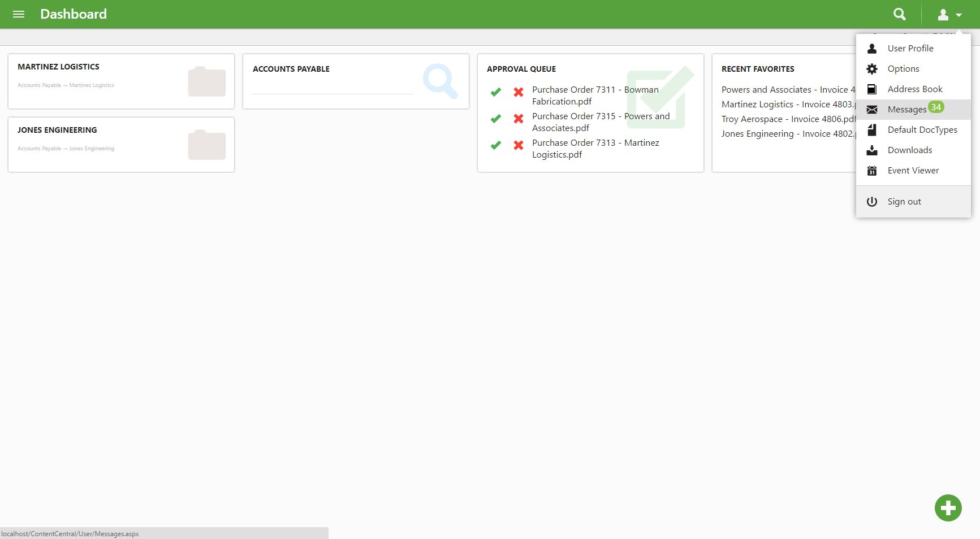This screenshot has width=980, height=539.
Task: Approve Purchase Order 7311 with green checkmark
Action: [x=496, y=92]
